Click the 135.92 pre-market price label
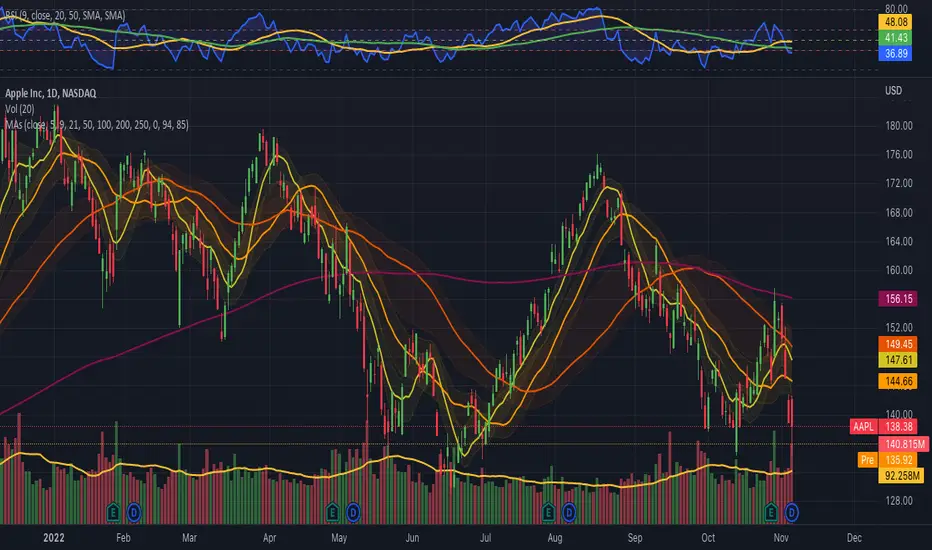Viewport: 932px width, 550px height. 898,460
